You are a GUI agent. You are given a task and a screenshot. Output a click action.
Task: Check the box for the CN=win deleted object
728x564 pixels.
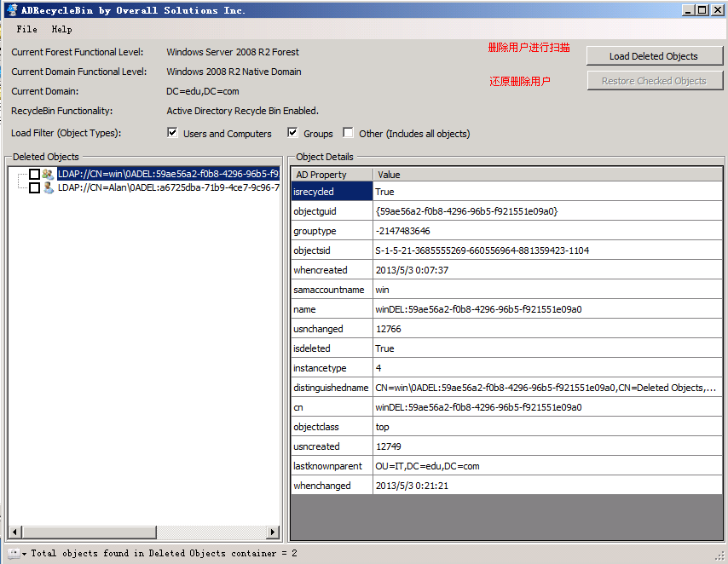(x=34, y=174)
